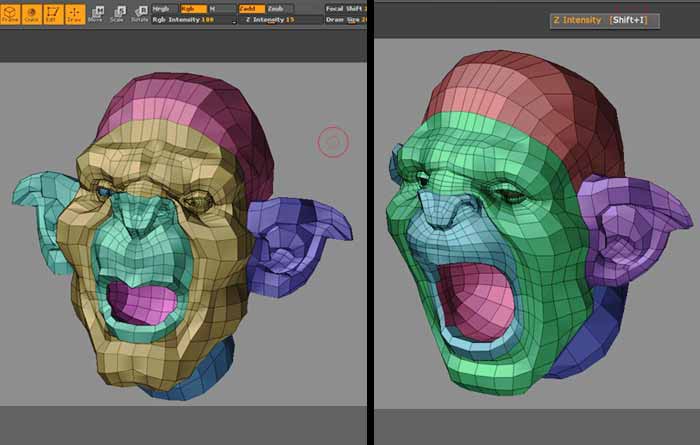The width and height of the screenshot is (700, 445).
Task: Activate the Quick sketch icon
Action: [31, 13]
